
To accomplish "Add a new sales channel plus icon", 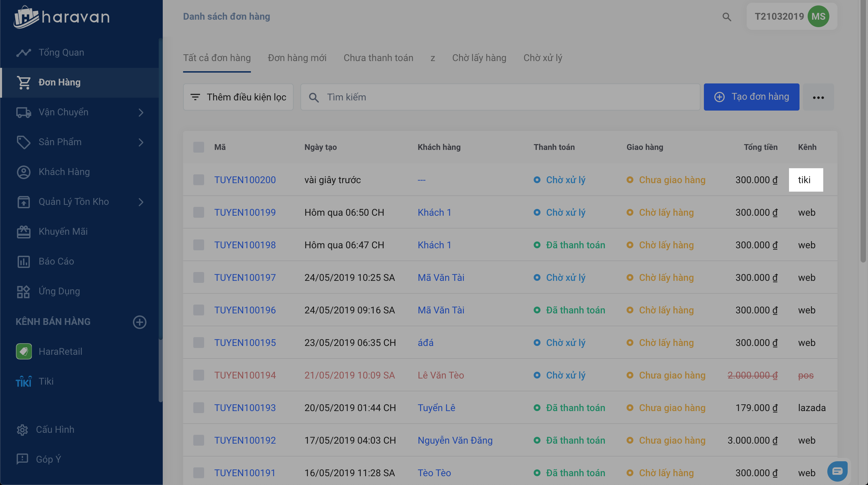I will click(139, 322).
